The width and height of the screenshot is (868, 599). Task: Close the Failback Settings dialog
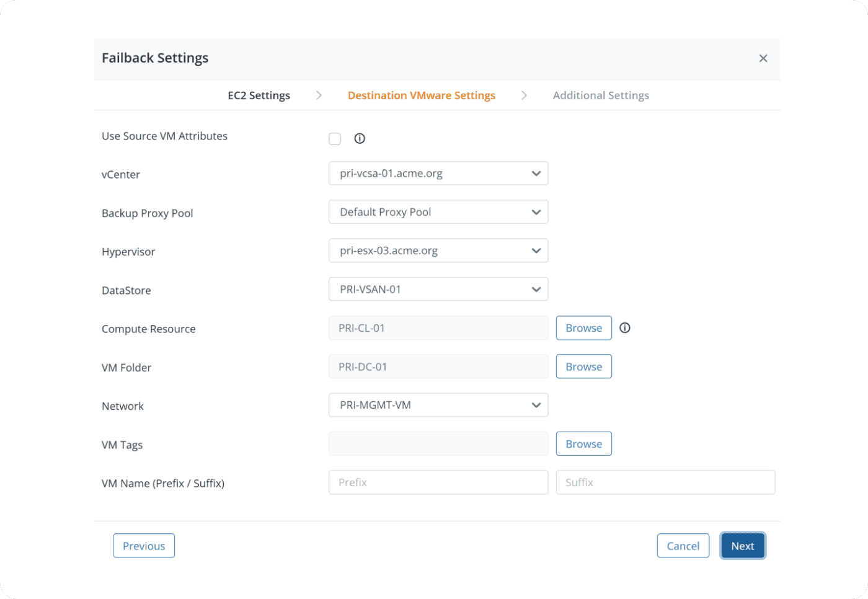[x=763, y=58]
